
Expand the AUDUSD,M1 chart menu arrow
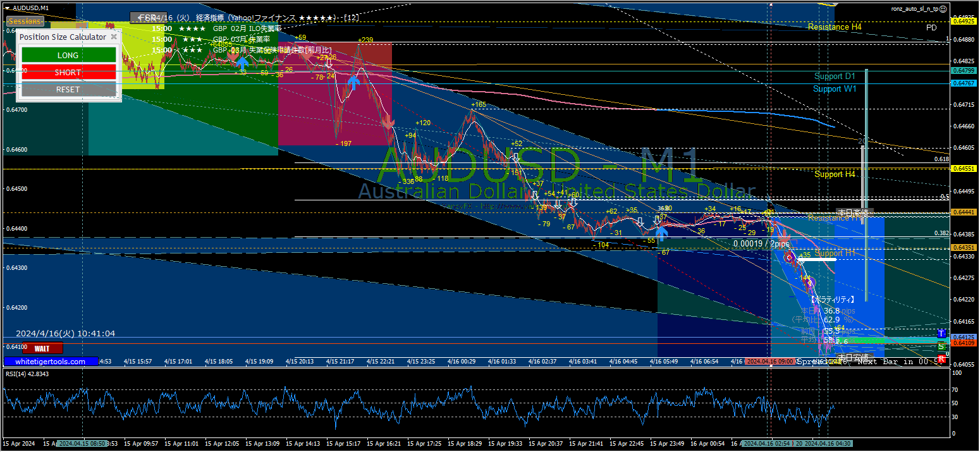click(6, 8)
